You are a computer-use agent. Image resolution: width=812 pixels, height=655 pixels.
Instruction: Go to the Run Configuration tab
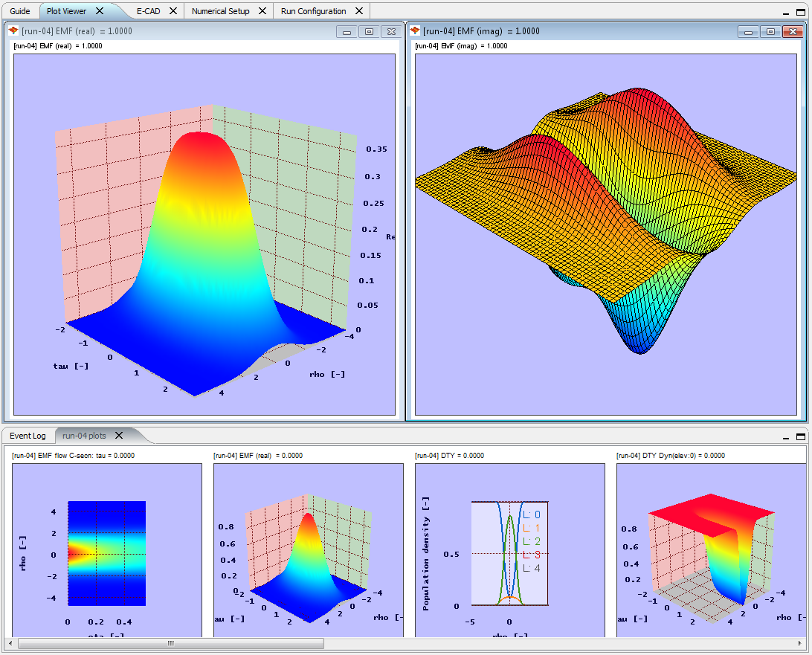[x=313, y=11]
